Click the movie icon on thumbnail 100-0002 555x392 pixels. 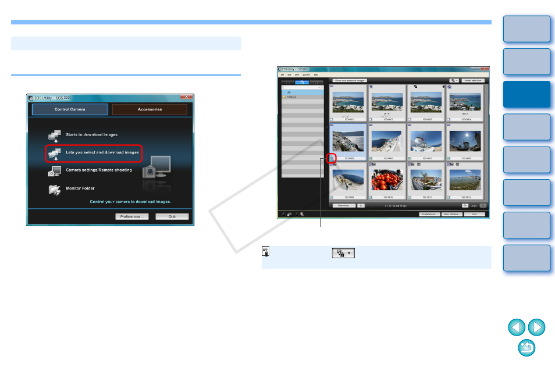(x=371, y=87)
